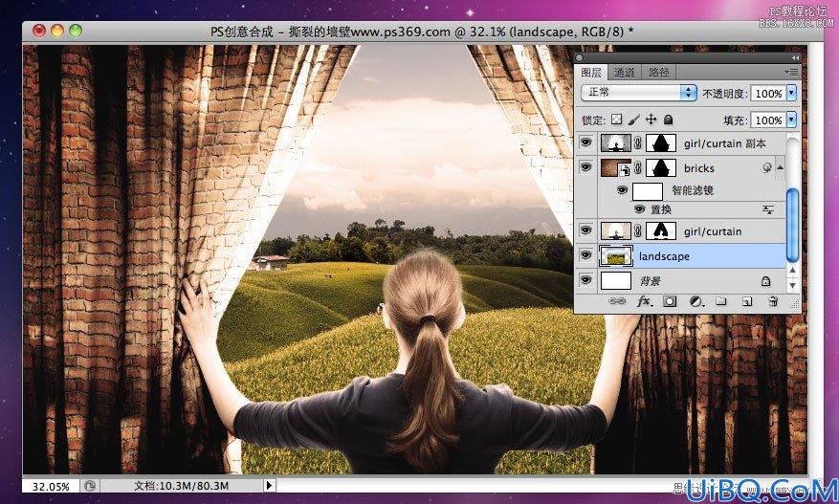Screen dimensions: 839x504
Task: Switch to the 路径 tab
Action: click(659, 73)
